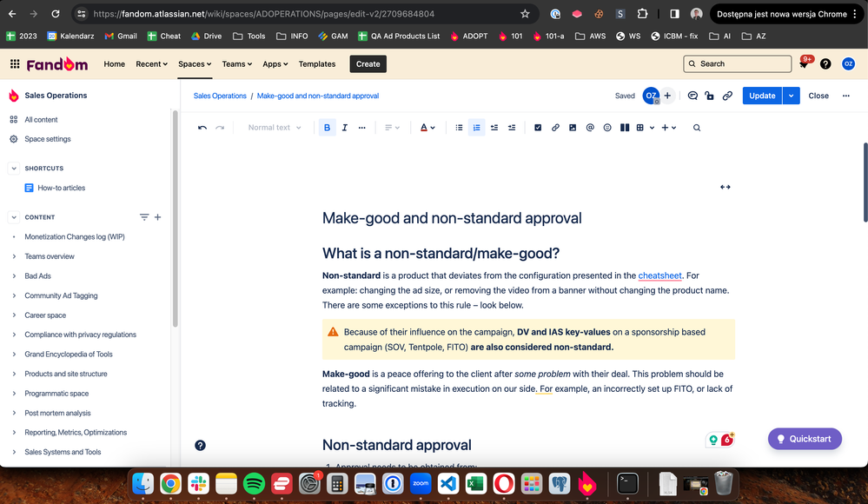Open the Recent menu
Screen dimensions: 868x504
tap(152, 63)
